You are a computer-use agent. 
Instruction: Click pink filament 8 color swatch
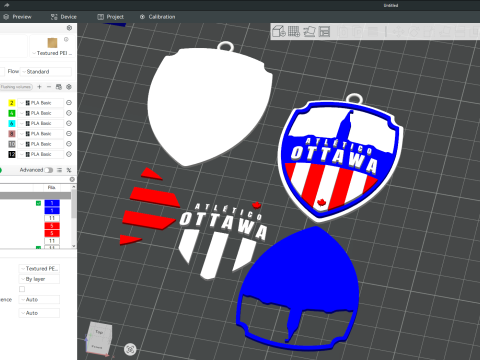(x=12, y=134)
